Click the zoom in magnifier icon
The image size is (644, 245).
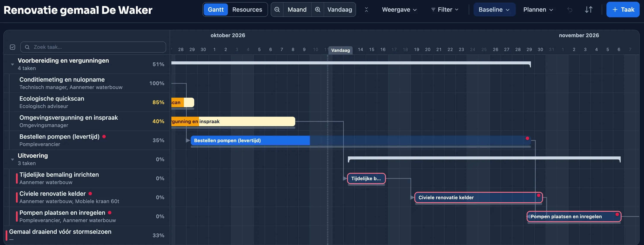point(317,10)
